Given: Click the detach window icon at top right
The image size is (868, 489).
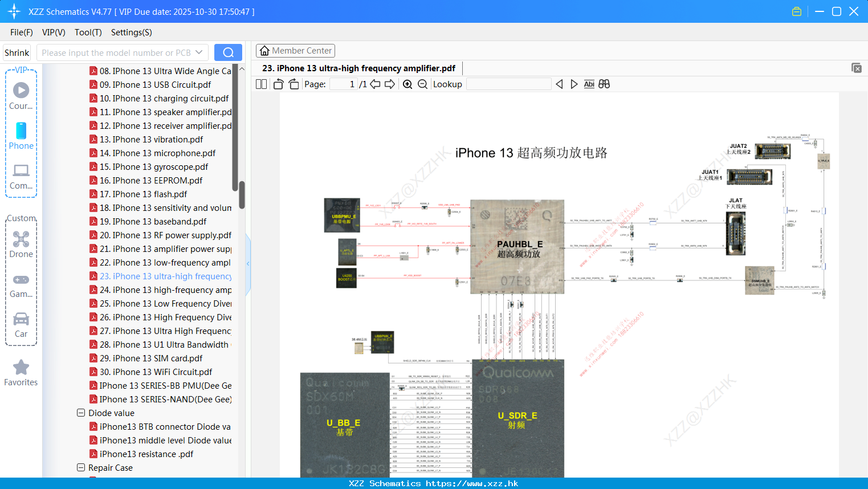Looking at the screenshot, I should [857, 68].
